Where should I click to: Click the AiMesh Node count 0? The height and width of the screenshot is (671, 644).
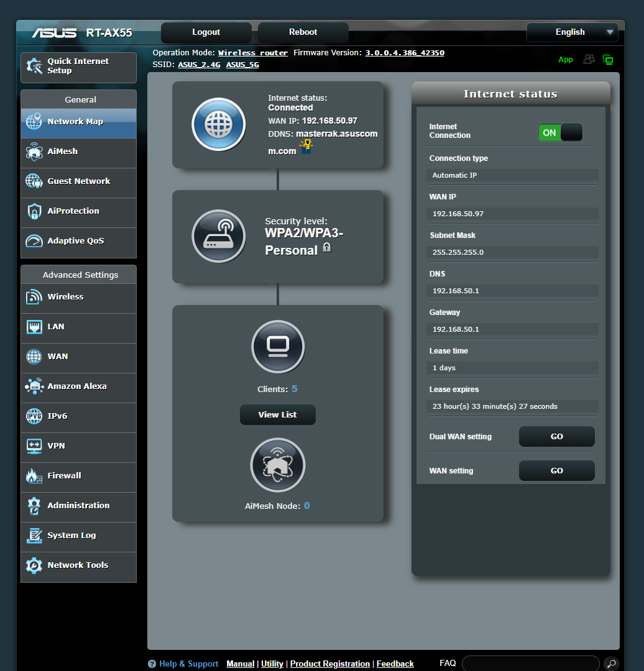click(307, 506)
